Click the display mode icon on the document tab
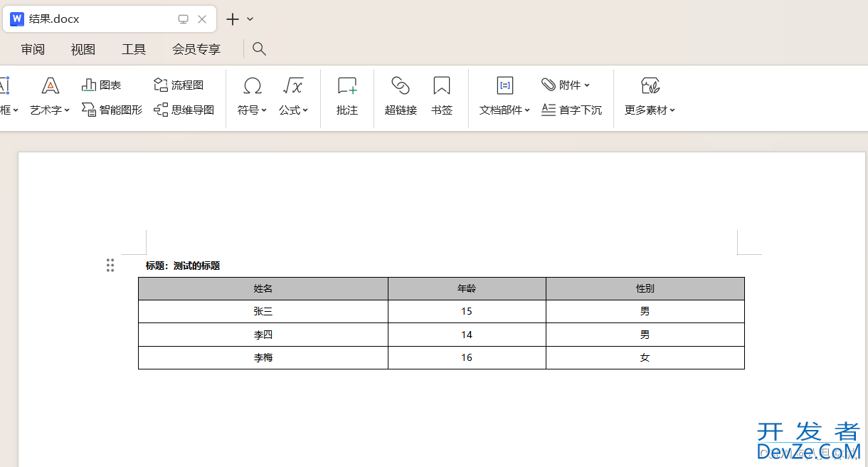 183,19
